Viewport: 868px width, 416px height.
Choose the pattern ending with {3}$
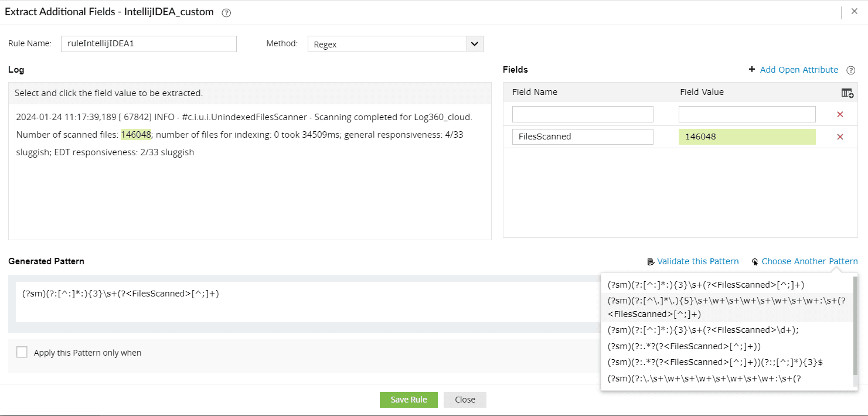[715, 362]
